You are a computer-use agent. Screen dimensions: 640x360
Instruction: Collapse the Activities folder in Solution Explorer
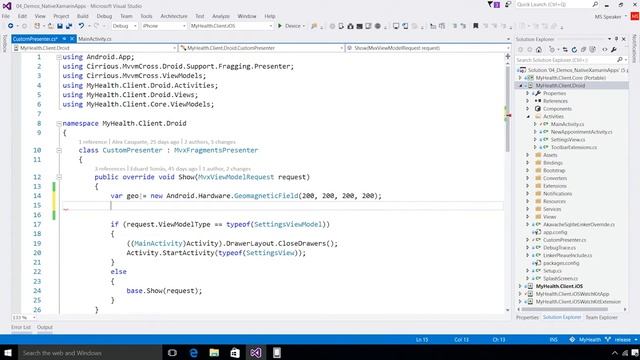pos(528,116)
